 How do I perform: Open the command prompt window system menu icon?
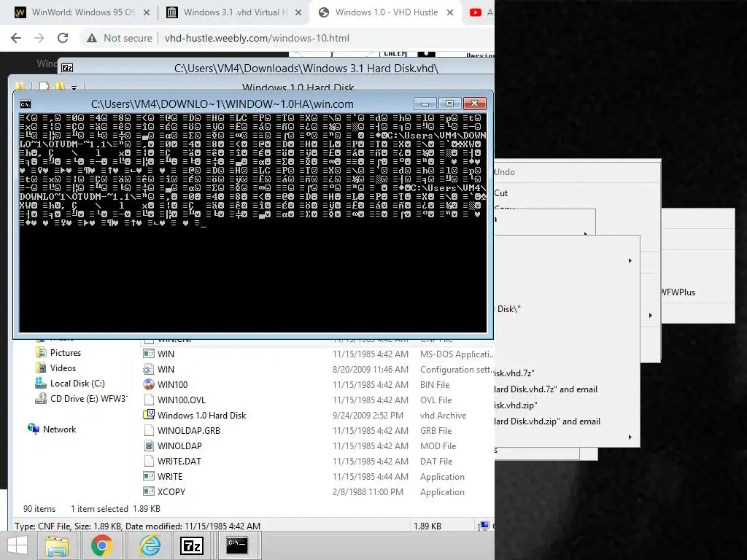point(26,104)
